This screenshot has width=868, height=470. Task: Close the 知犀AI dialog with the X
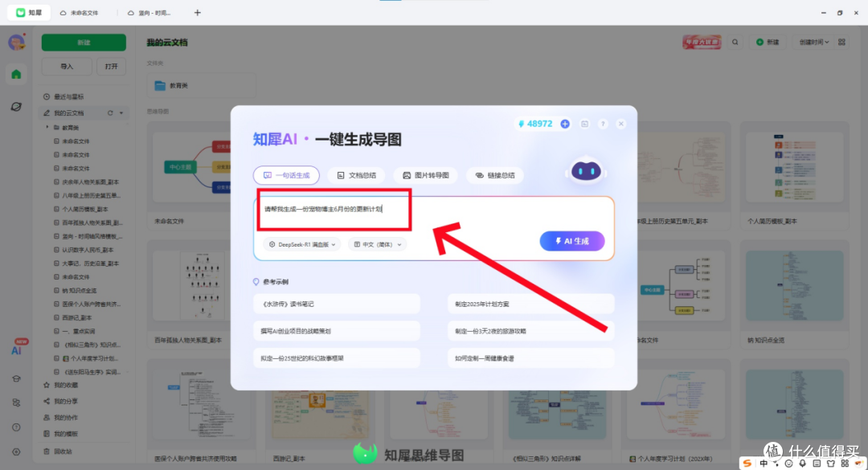pos(621,124)
